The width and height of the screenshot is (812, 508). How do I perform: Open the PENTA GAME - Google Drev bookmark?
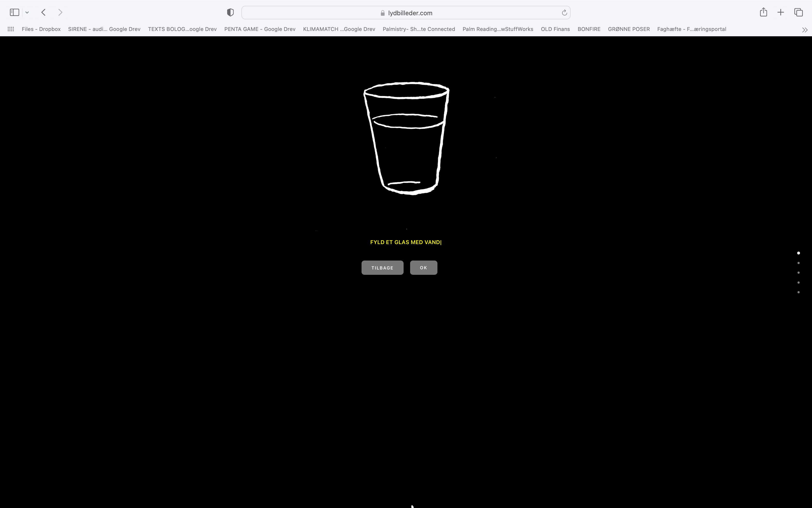point(260,29)
